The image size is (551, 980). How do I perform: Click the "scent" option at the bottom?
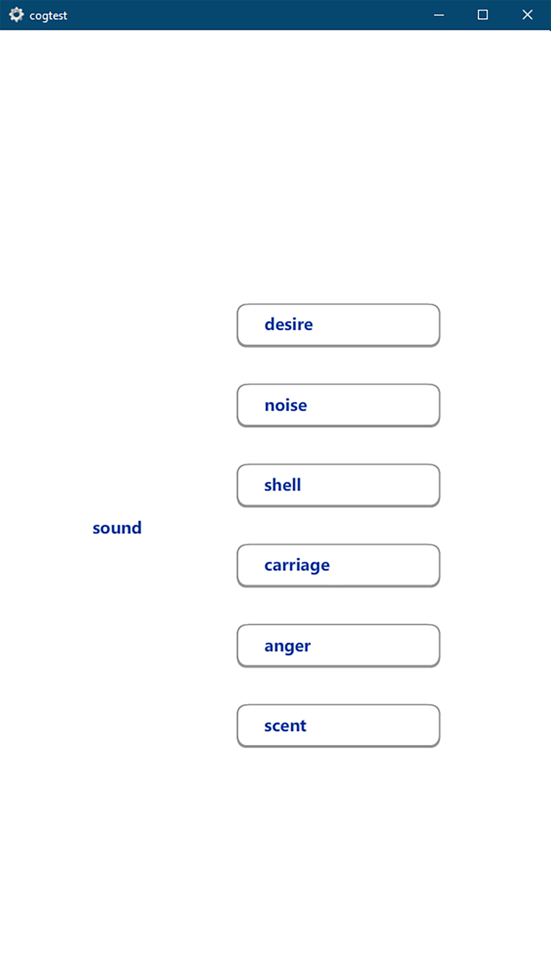[338, 726]
